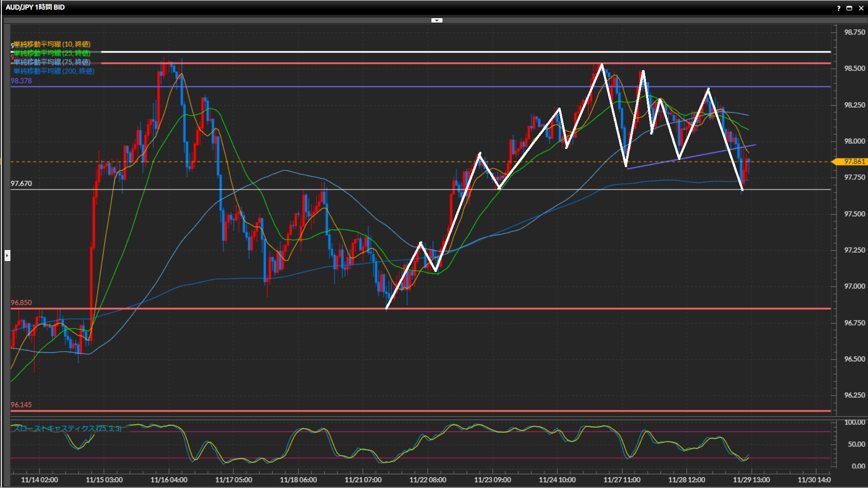Click the 11/29 13:00 time axis label
The width and height of the screenshot is (868, 488).
(751, 480)
